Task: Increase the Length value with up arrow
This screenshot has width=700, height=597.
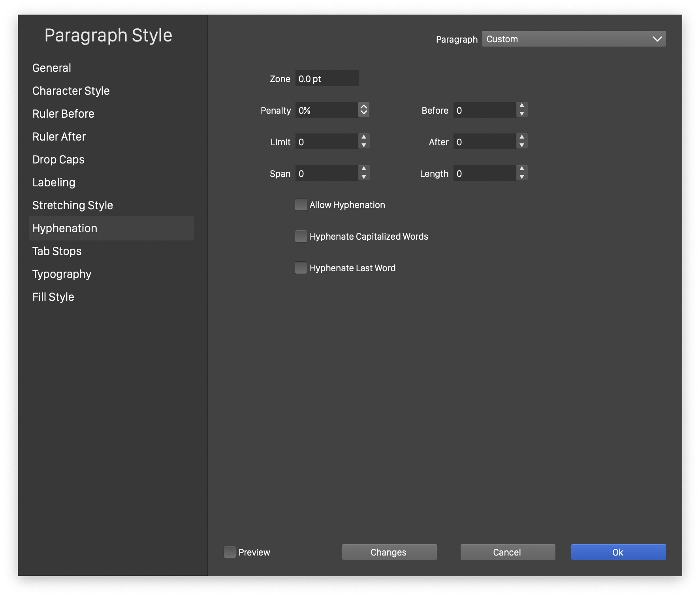Action: pos(521,169)
